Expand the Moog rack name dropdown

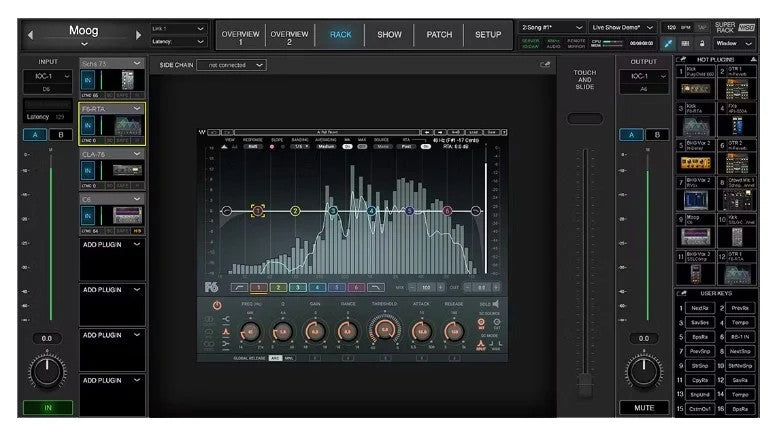point(84,44)
